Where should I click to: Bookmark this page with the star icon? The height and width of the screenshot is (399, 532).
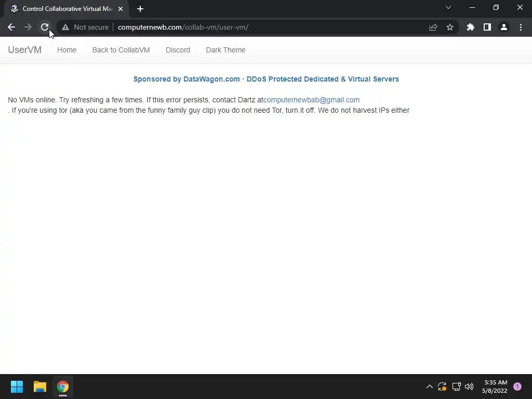coord(450,27)
